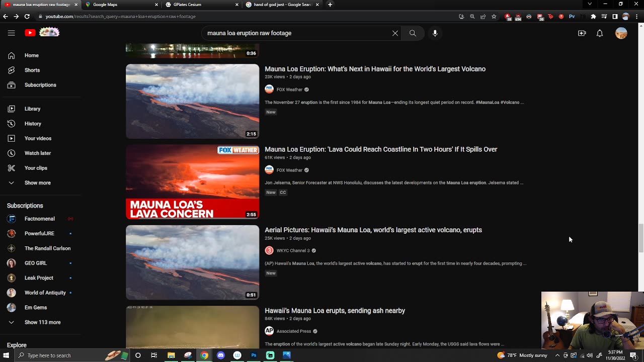The width and height of the screenshot is (644, 362).
Task: Open the Create video camera icon
Action: 582,33
